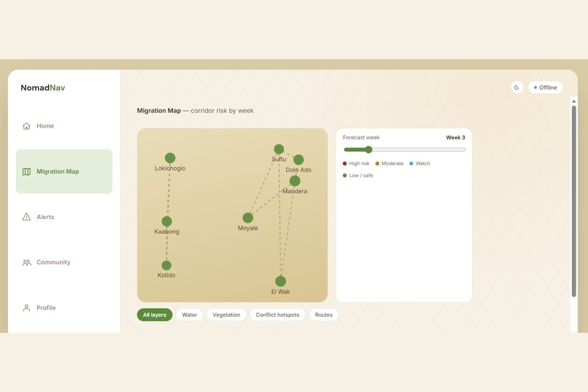Image resolution: width=588 pixels, height=392 pixels.
Task: Click the scrollbar up arrow
Action: pyautogui.click(x=573, y=101)
